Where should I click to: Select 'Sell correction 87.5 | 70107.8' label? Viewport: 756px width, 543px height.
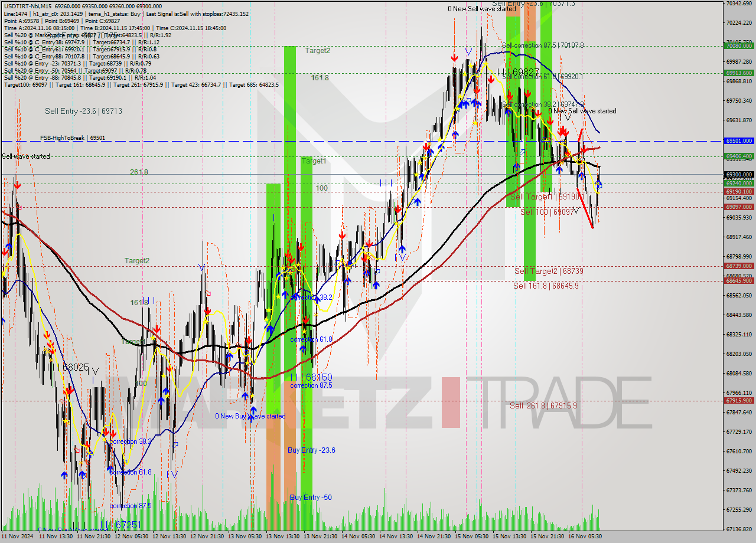tap(543, 45)
